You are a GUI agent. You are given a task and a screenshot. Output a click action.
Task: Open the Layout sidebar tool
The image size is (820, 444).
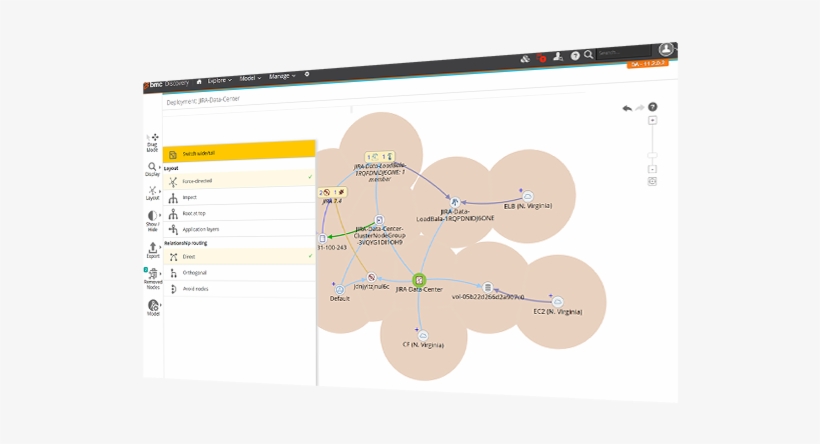click(x=152, y=193)
